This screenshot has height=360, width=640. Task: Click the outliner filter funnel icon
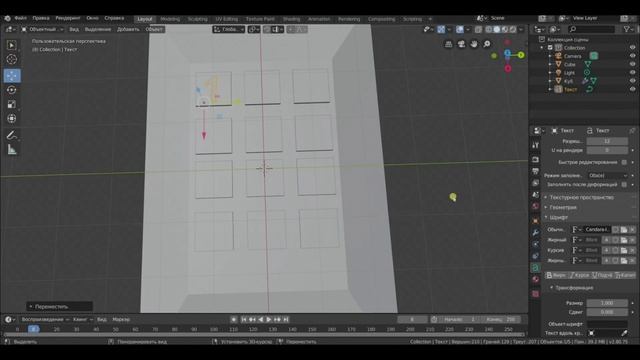pyautogui.click(x=627, y=29)
